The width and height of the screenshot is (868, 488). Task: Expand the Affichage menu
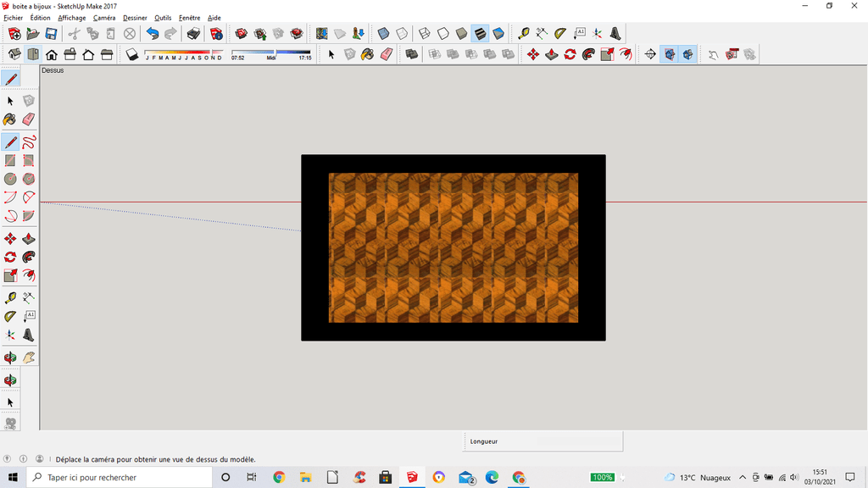pos(72,18)
